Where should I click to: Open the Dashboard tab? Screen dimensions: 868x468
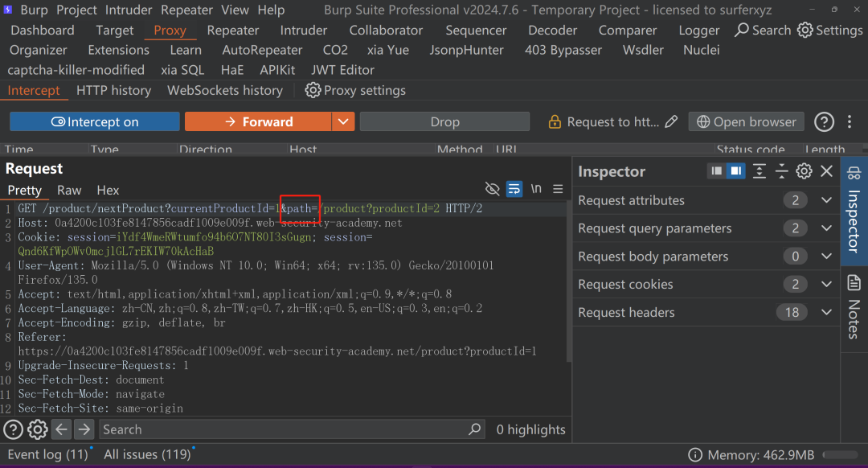tap(42, 30)
